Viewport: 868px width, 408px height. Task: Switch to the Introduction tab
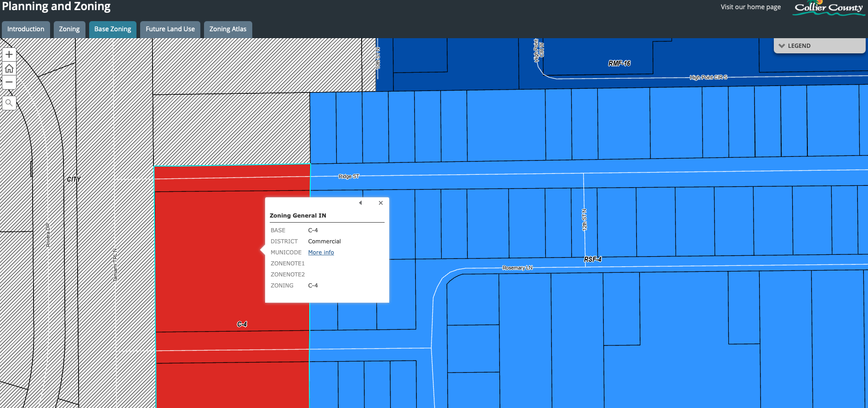tap(26, 29)
